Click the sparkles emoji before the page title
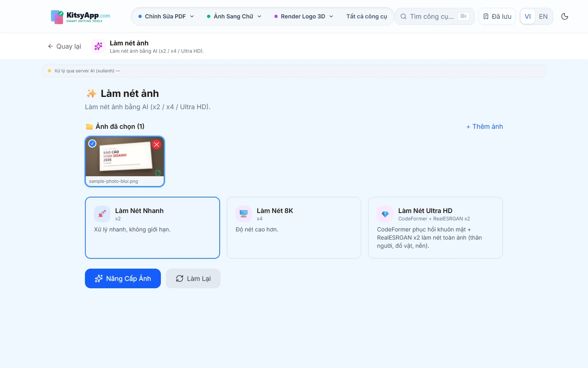The height and width of the screenshot is (368, 588). (91, 94)
